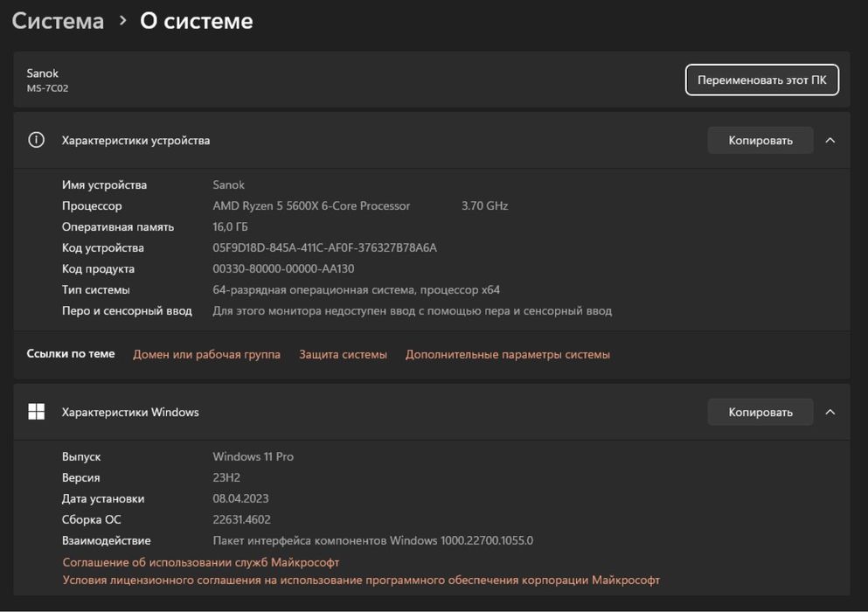Click the version value 23H2
Screen dimensions: 868x612
[226, 478]
